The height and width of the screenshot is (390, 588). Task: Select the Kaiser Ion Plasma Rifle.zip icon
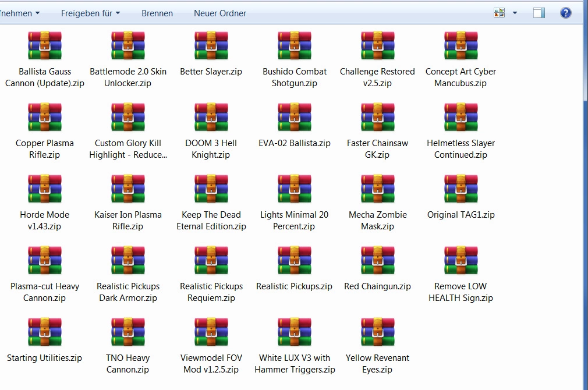tap(128, 189)
